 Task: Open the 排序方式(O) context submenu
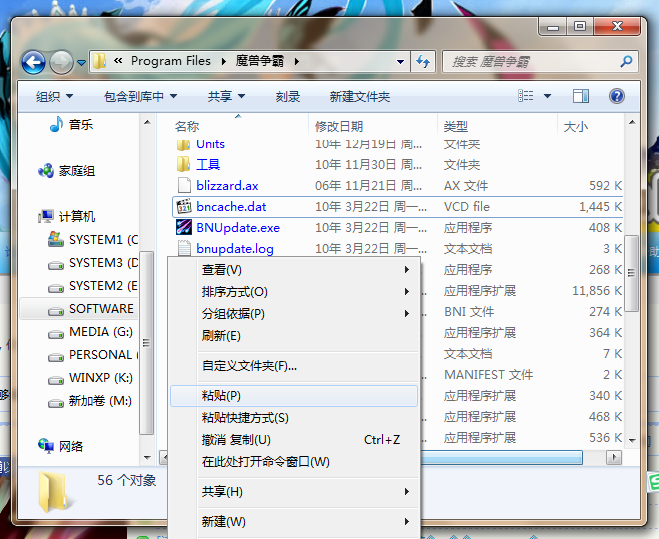click(x=294, y=292)
